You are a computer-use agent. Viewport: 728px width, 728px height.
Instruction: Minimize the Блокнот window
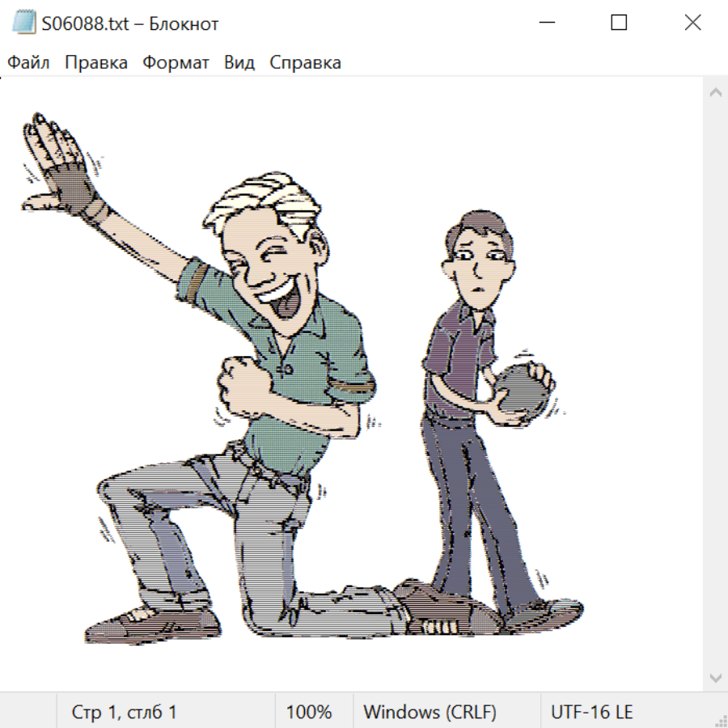click(x=546, y=23)
